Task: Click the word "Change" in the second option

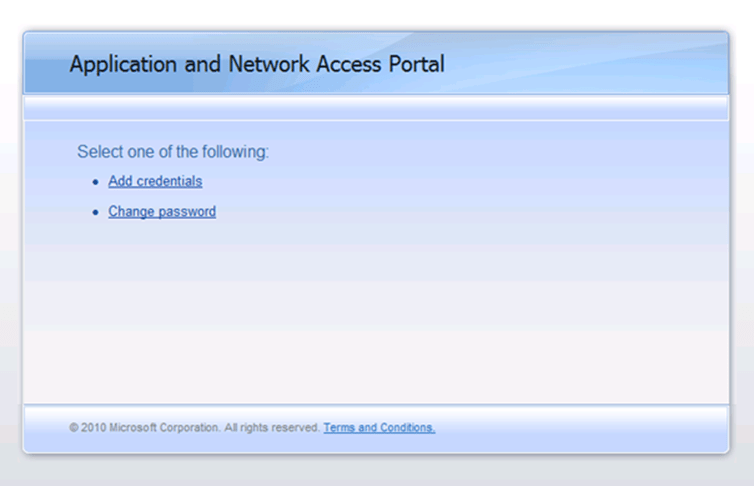Action: tap(129, 212)
